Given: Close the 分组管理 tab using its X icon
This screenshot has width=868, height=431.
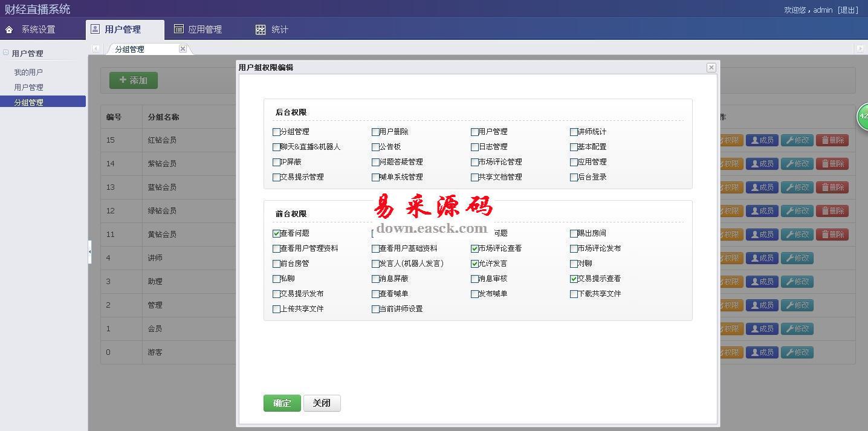Looking at the screenshot, I should point(183,49).
